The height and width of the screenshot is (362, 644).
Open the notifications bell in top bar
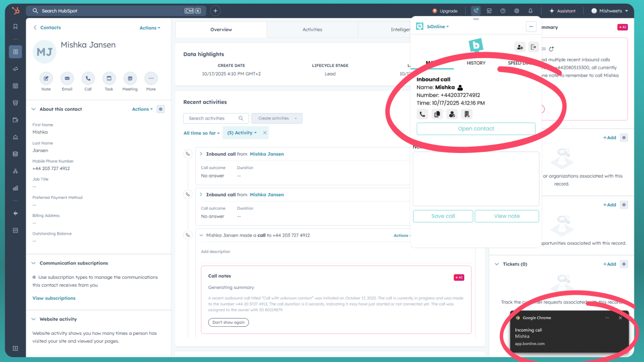tap(530, 11)
